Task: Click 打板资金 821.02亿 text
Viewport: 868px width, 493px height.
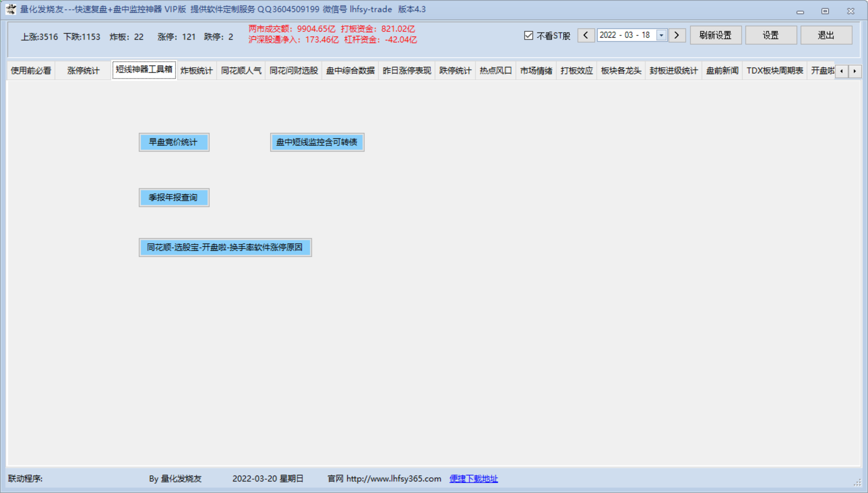Action: click(x=378, y=29)
